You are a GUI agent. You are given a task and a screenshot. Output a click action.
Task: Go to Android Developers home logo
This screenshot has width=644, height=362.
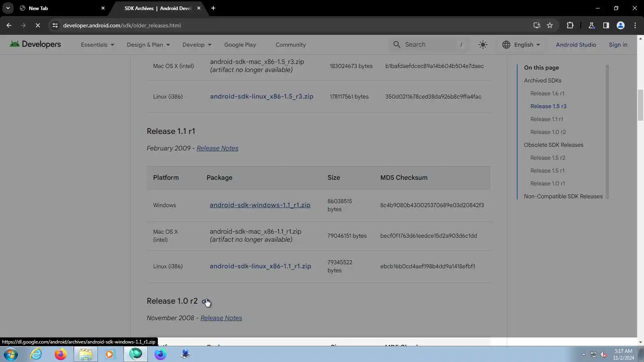[35, 44]
